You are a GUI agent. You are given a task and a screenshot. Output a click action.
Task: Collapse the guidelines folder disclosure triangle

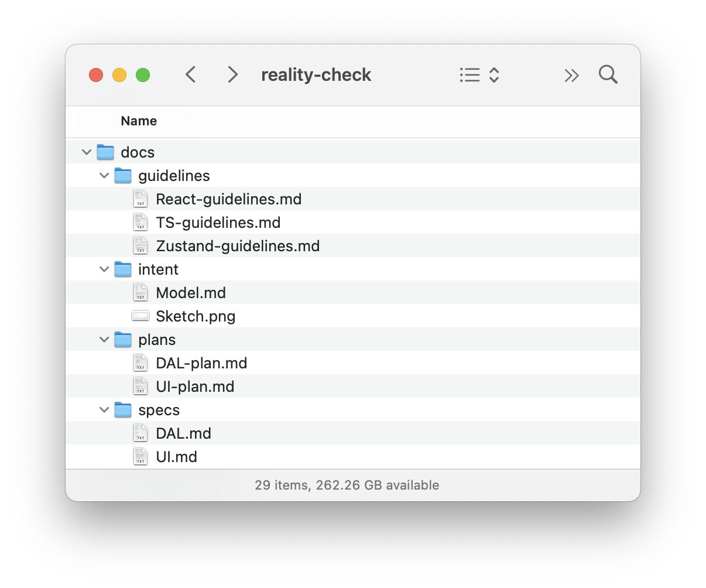click(x=104, y=175)
